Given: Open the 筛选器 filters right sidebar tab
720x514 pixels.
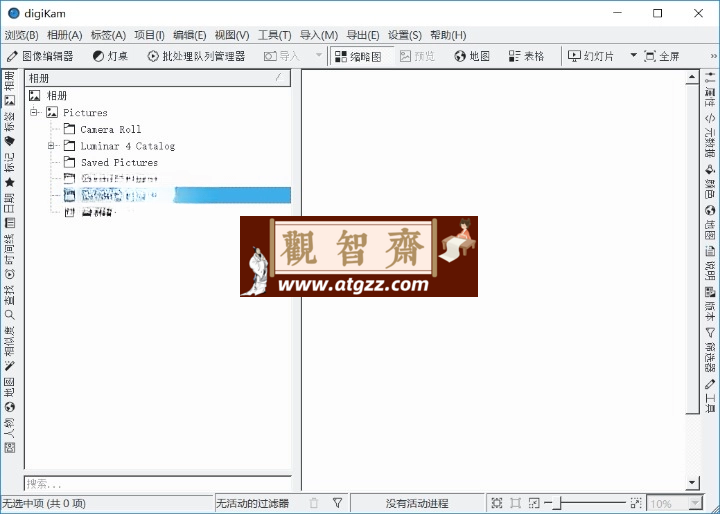Looking at the screenshot, I should (x=710, y=349).
